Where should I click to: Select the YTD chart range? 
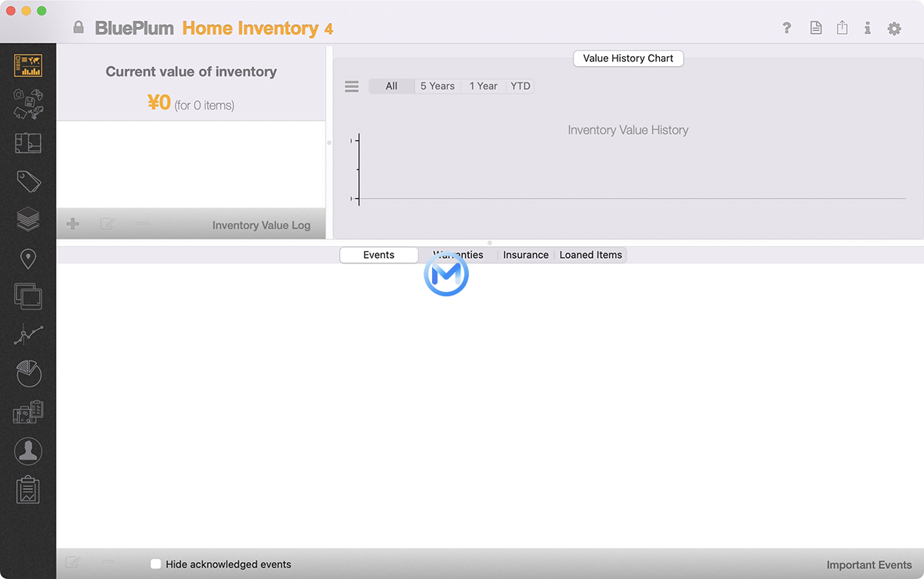pos(521,86)
